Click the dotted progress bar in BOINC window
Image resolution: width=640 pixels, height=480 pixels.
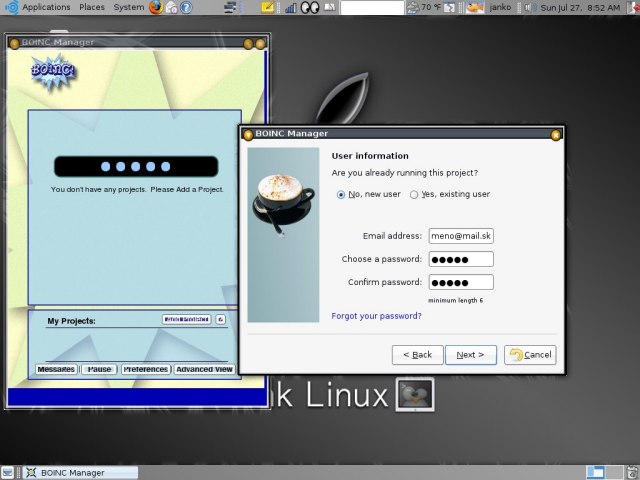coord(136,167)
